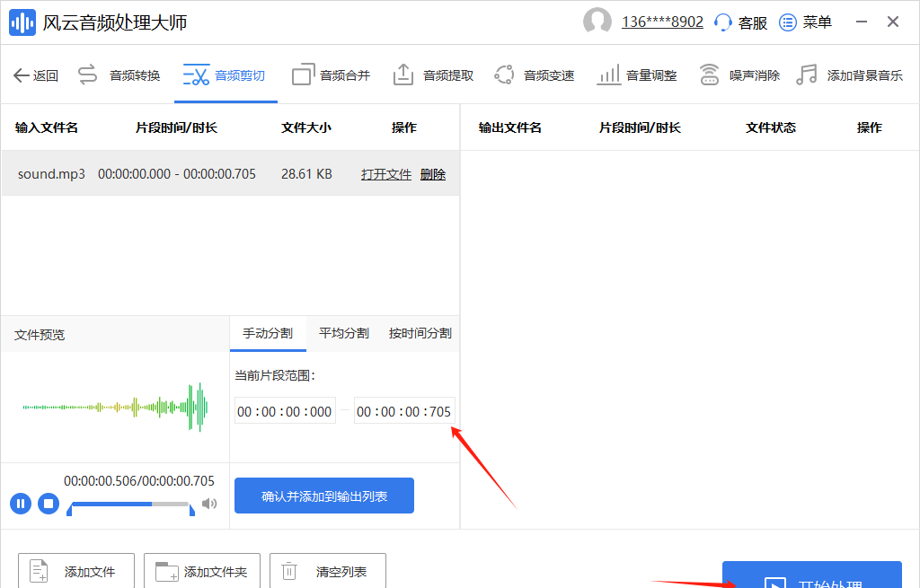Pause the audio preview
The width and height of the screenshot is (920, 588).
tap(21, 504)
